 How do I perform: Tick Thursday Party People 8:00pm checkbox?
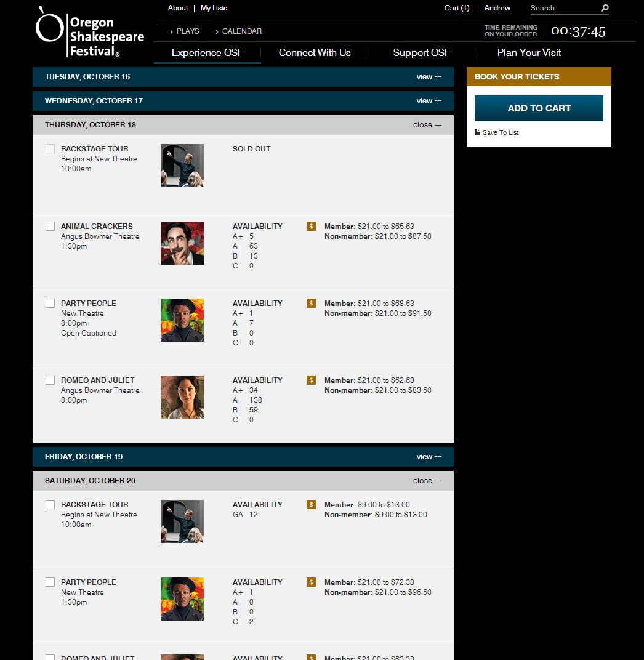click(50, 304)
